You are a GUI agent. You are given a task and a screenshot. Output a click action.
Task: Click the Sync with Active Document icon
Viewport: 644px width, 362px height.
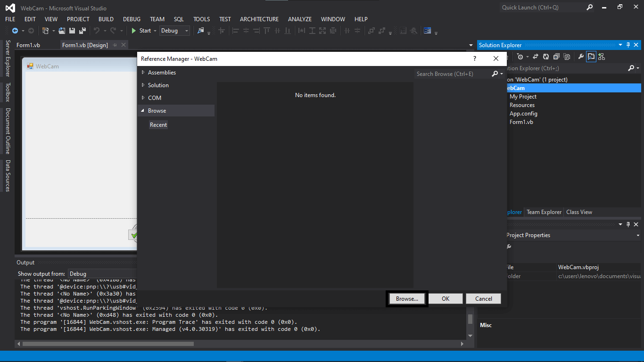tap(536, 57)
